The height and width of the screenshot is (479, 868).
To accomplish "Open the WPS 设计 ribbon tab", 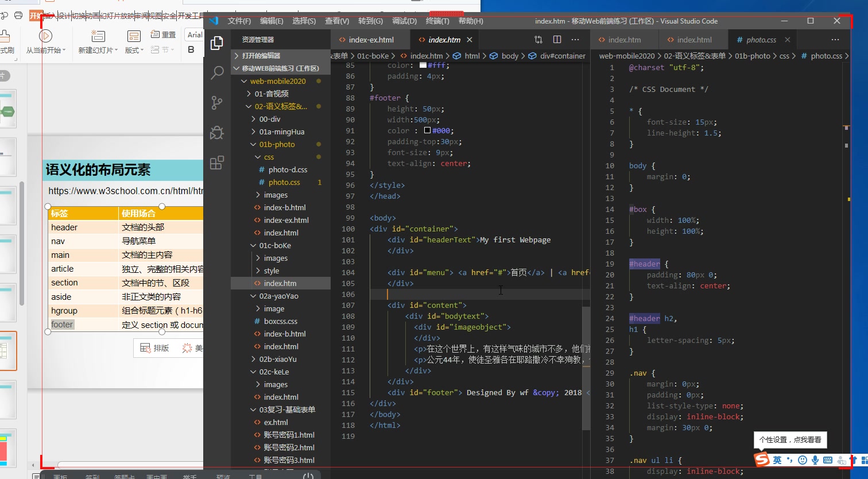I will pyautogui.click(x=64, y=16).
